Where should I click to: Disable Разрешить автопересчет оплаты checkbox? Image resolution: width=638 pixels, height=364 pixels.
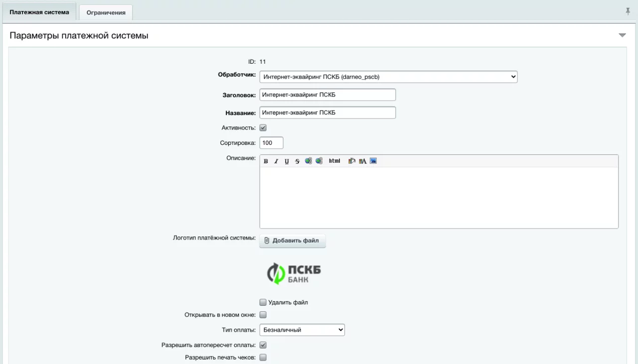[x=263, y=345]
